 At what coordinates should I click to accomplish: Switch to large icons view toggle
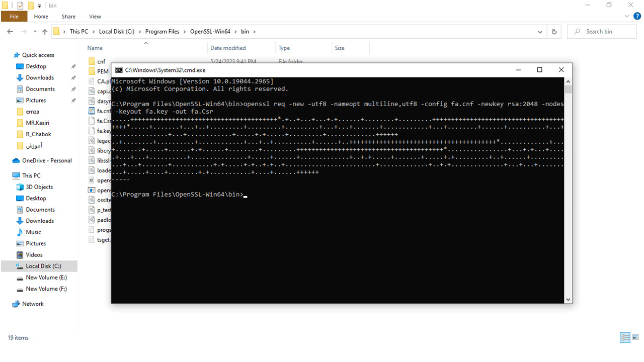point(635,337)
